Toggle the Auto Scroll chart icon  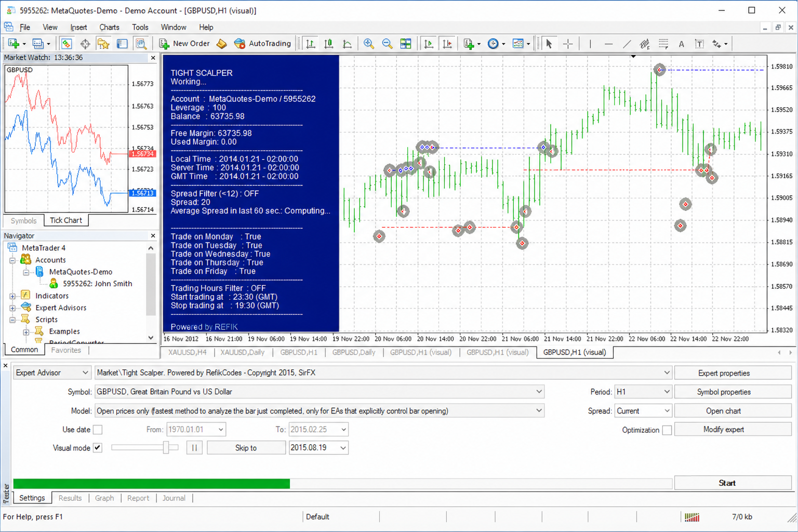(x=428, y=44)
